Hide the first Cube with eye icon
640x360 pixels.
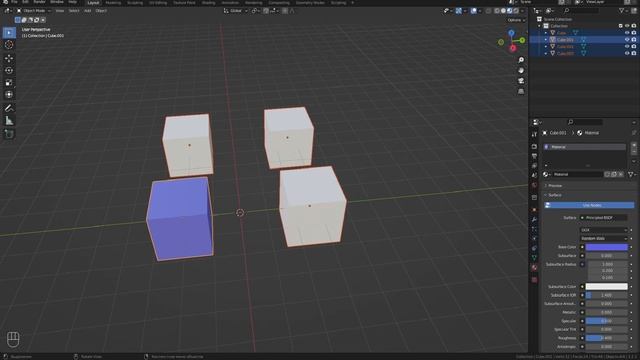(627, 33)
